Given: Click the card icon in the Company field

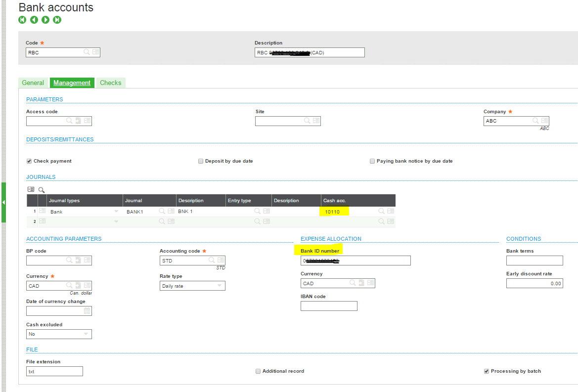Looking at the screenshot, I should pos(545,121).
